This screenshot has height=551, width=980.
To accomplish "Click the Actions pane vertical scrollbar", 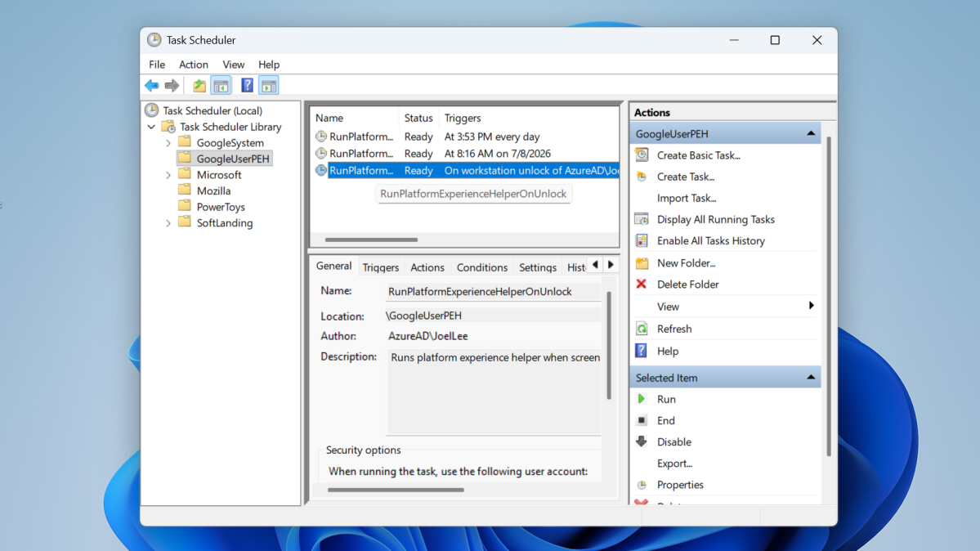I will click(x=829, y=296).
